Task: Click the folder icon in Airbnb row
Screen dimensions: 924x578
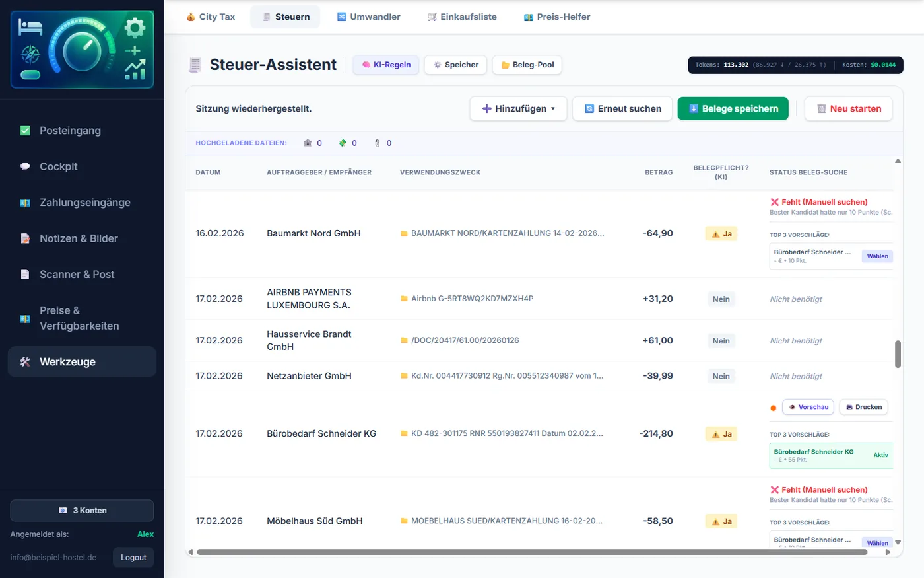Action: [404, 299]
